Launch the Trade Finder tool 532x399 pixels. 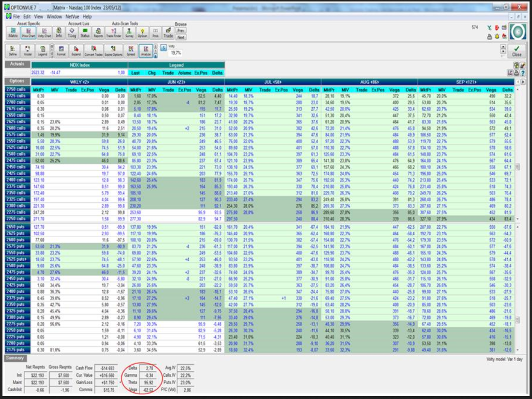(x=113, y=32)
